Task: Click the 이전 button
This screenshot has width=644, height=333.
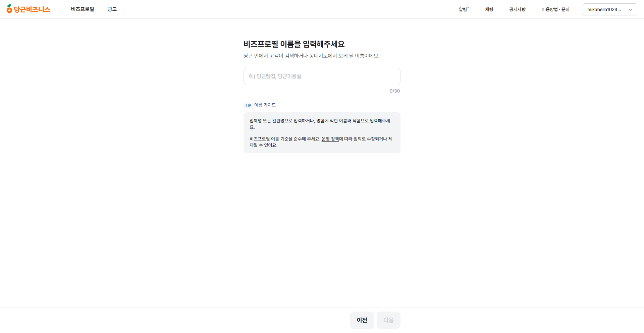Action: click(x=362, y=320)
